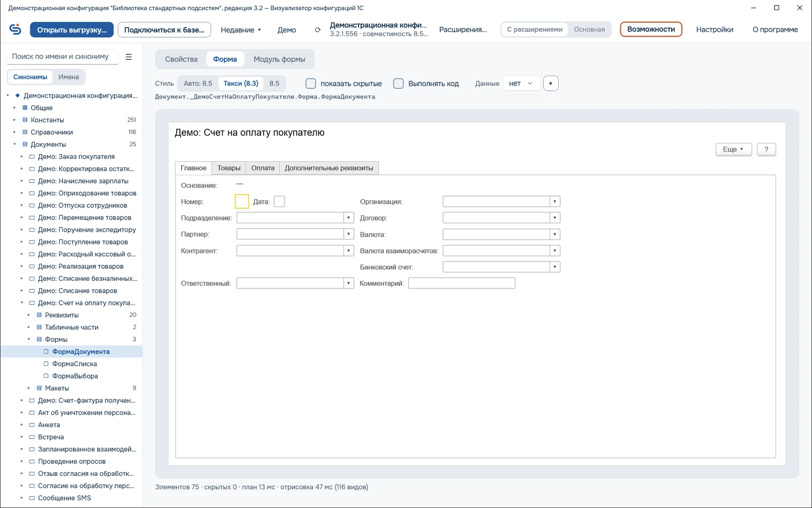Click the Справочники tree node icon

tap(25, 132)
